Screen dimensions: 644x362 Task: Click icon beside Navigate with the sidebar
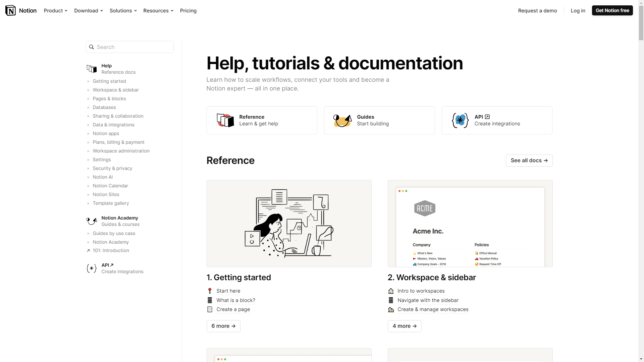[391, 300]
